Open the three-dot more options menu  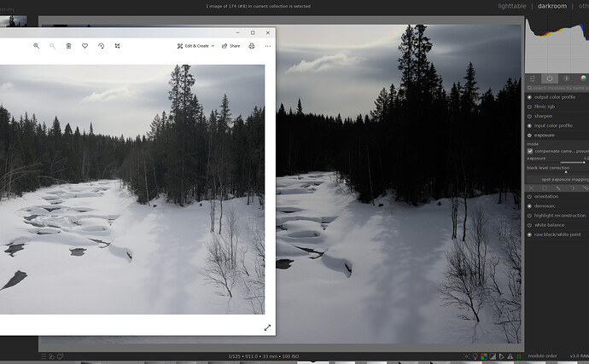[x=268, y=46]
